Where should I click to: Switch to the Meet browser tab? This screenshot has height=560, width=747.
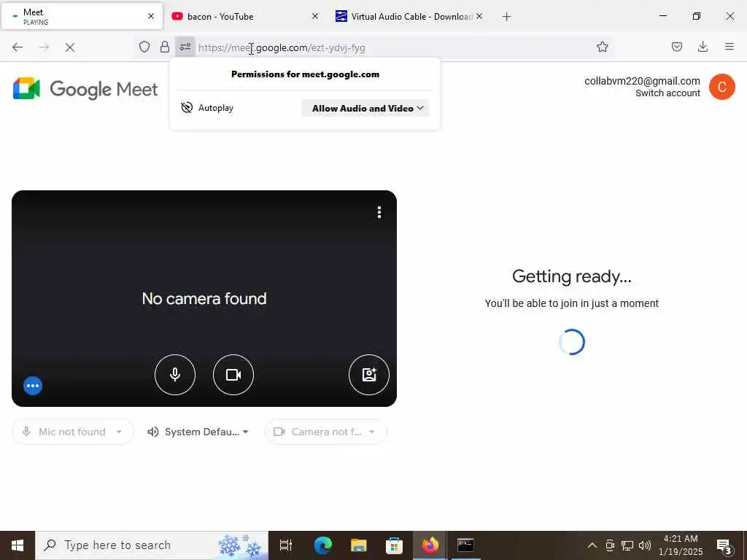(x=82, y=16)
